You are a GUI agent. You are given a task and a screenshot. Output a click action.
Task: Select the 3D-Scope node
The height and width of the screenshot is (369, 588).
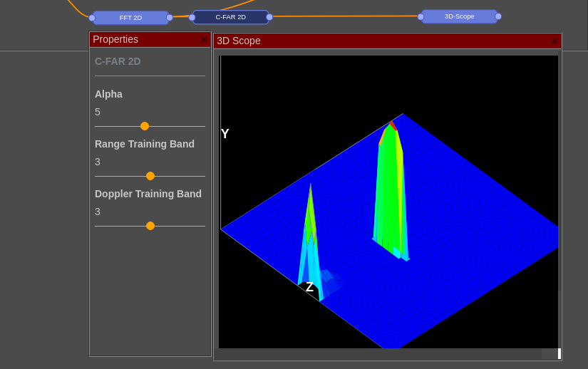459,16
